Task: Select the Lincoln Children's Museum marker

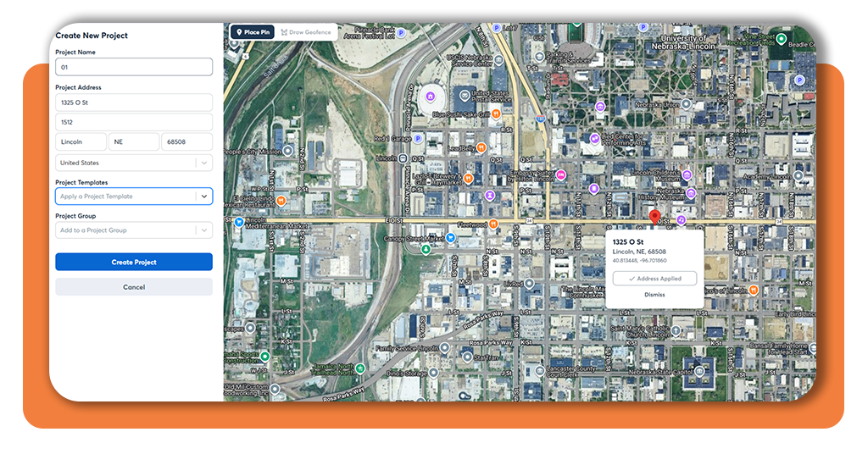Action: point(687,175)
